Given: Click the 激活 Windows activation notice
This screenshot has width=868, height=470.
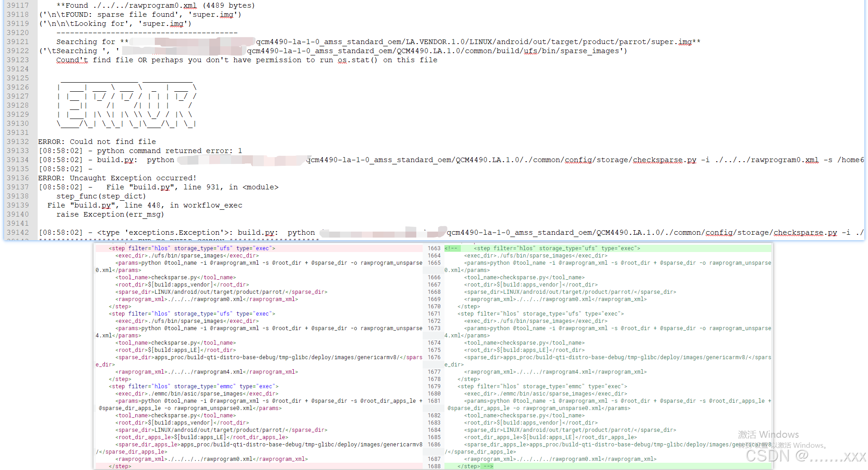Looking at the screenshot, I should pos(768,434).
